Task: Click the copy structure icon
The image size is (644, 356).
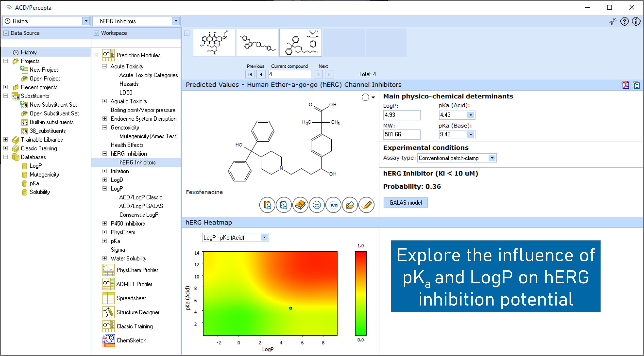Action: [283, 205]
